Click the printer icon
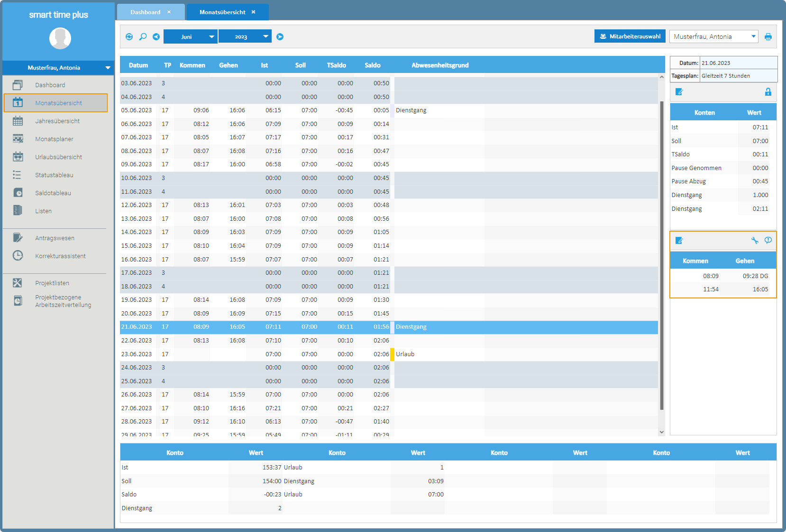This screenshot has height=532, width=786. (x=768, y=36)
